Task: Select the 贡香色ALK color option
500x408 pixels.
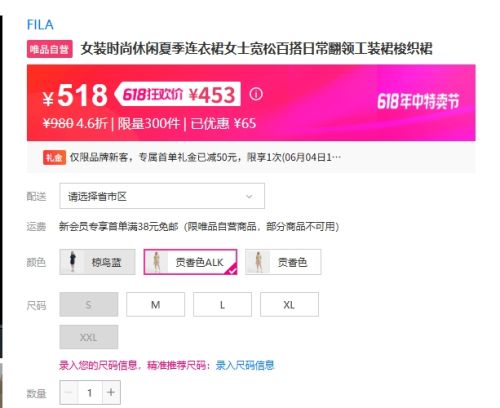Action: pos(190,262)
